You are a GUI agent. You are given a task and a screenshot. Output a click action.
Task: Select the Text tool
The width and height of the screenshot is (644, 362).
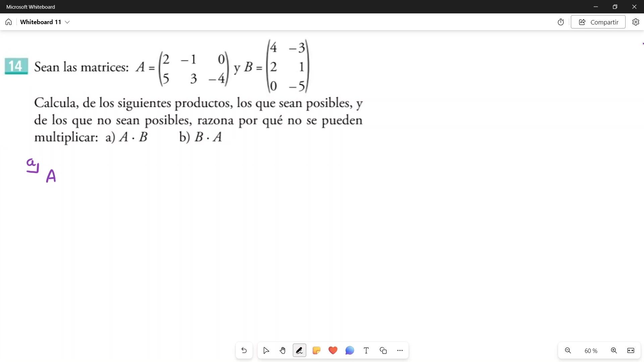tap(366, 351)
